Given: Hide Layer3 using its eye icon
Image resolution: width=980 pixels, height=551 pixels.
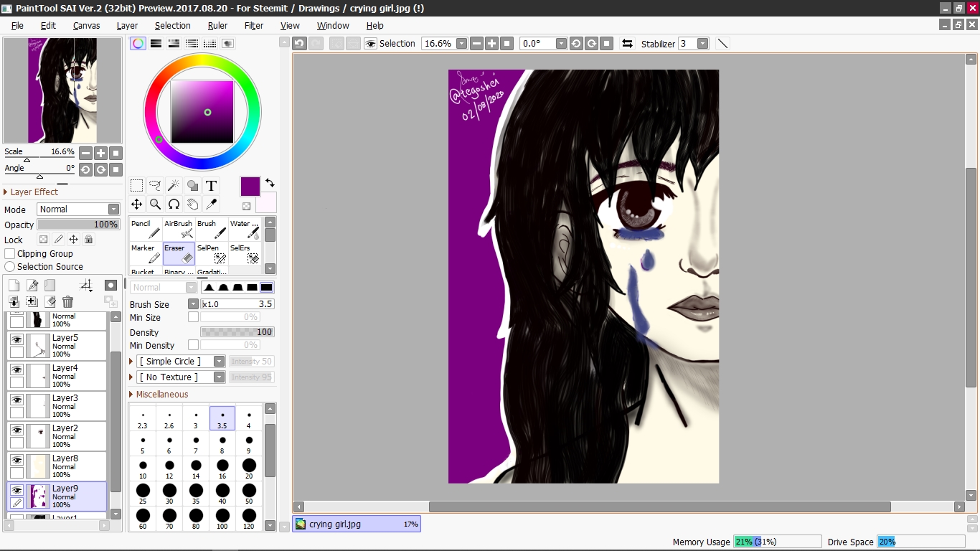Looking at the screenshot, I should tap(17, 400).
